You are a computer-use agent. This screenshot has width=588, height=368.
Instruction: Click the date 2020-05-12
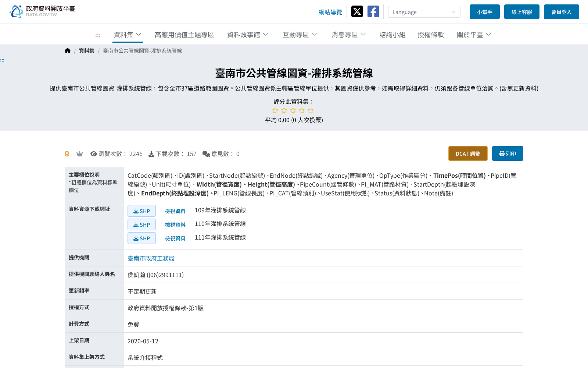(143, 341)
